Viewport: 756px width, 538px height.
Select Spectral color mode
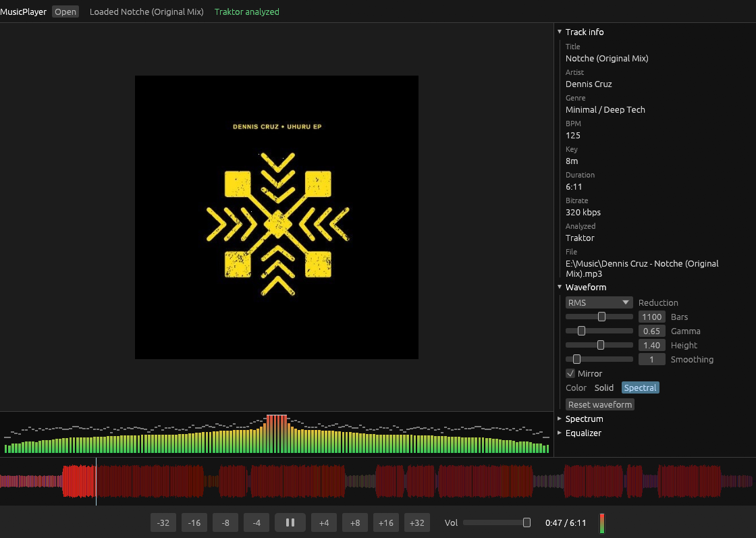pos(640,387)
